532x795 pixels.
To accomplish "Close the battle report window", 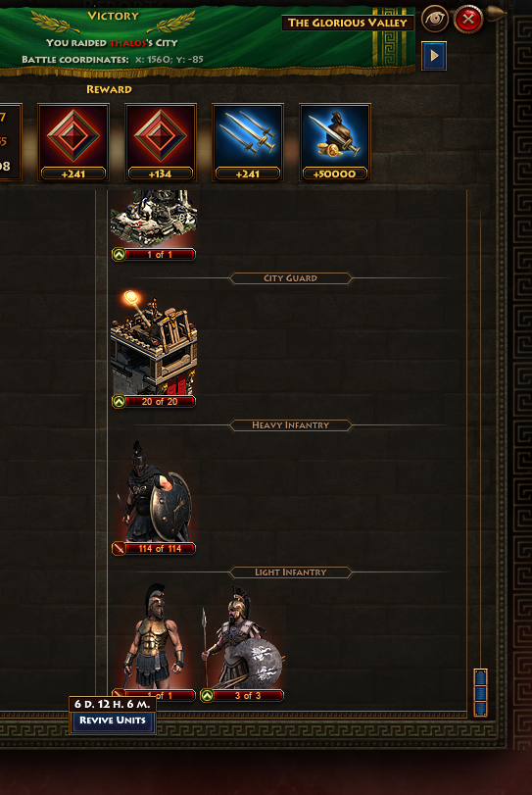I will (467, 20).
